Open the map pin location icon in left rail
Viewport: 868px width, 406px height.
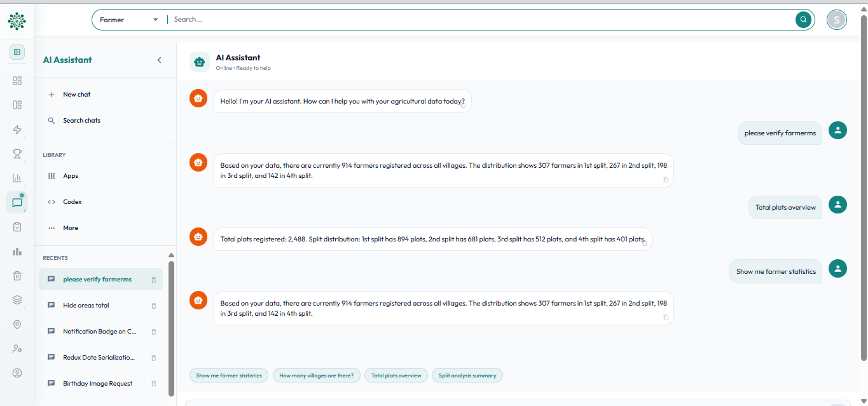click(x=17, y=325)
